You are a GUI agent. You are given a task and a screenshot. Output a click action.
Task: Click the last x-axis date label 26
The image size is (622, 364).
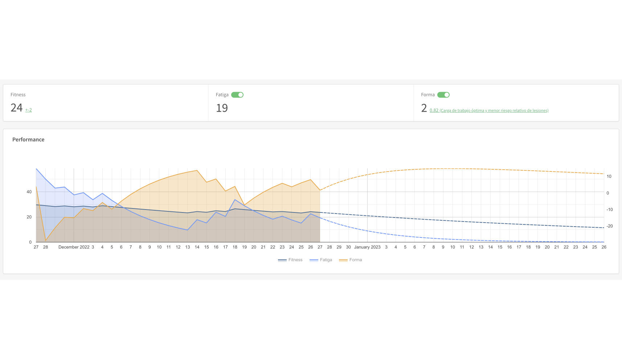pyautogui.click(x=604, y=247)
